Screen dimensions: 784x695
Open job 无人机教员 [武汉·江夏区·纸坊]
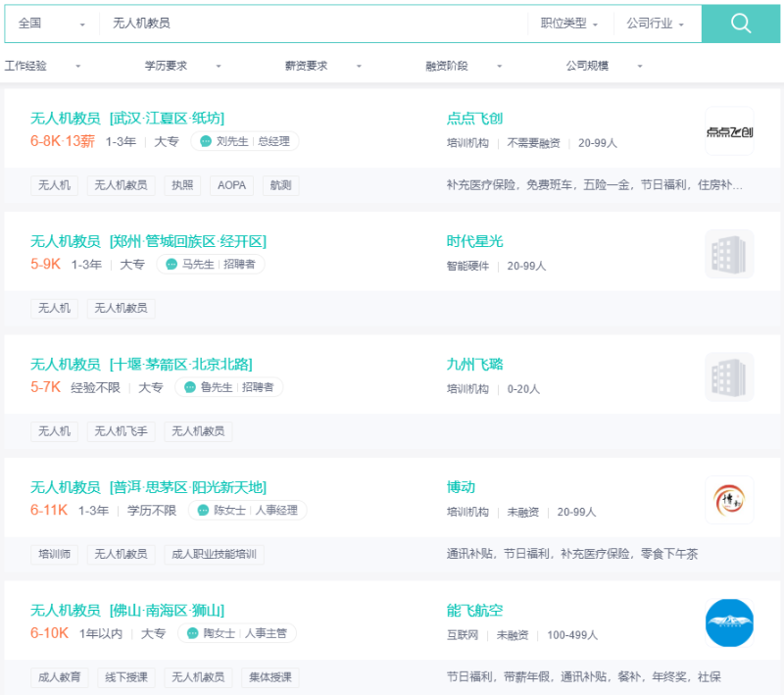tap(127, 119)
